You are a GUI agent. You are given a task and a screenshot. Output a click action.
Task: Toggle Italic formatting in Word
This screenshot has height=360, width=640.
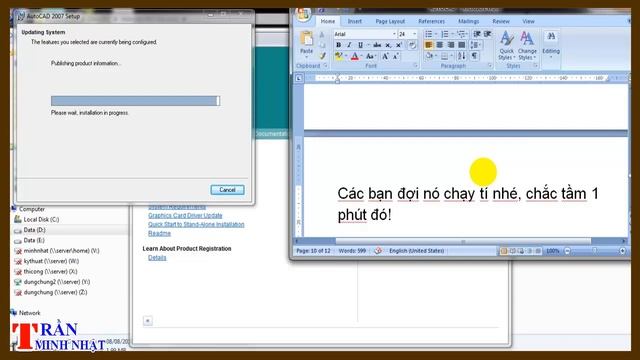point(349,45)
